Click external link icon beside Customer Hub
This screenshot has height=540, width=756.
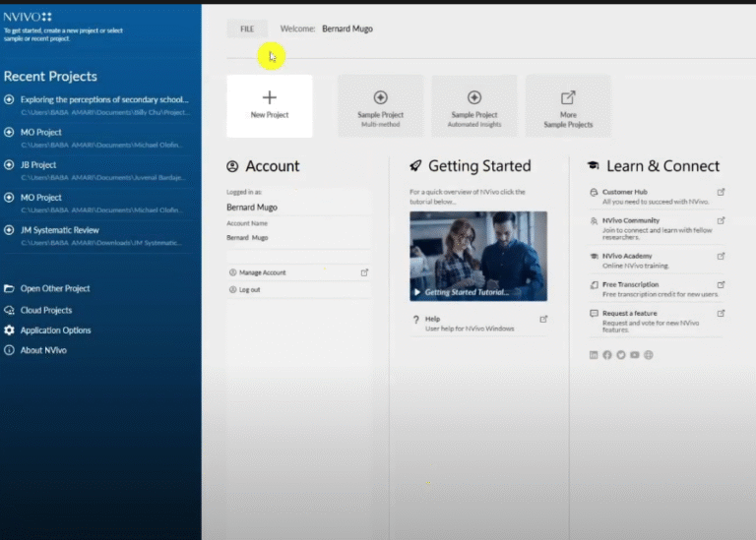point(721,192)
